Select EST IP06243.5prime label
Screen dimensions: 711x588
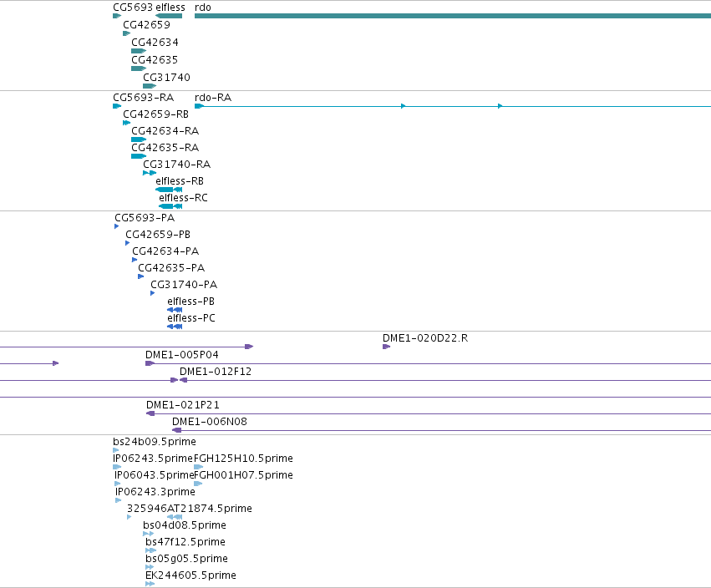pyautogui.click(x=153, y=459)
